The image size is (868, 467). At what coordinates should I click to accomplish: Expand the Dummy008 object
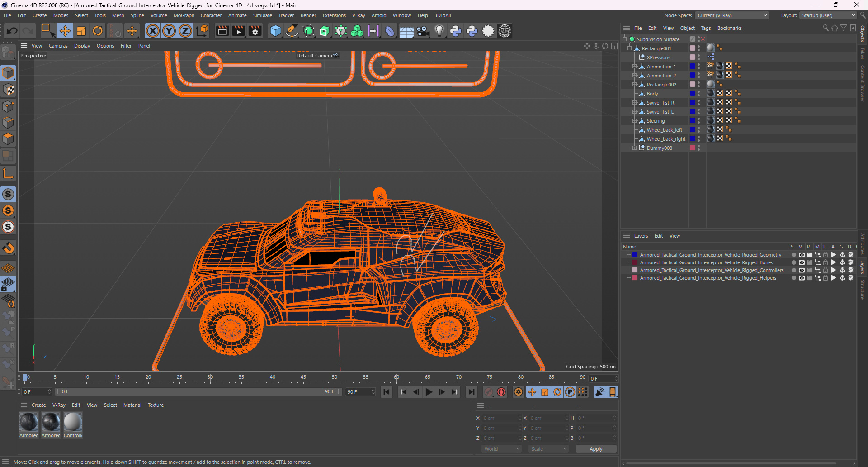634,148
